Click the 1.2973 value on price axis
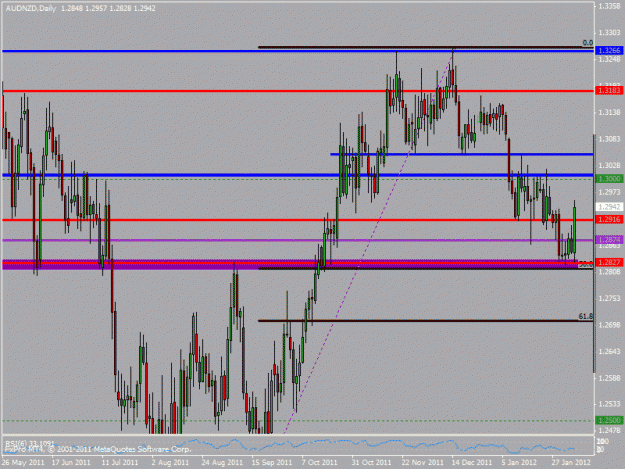625x469 pixels. [610, 192]
